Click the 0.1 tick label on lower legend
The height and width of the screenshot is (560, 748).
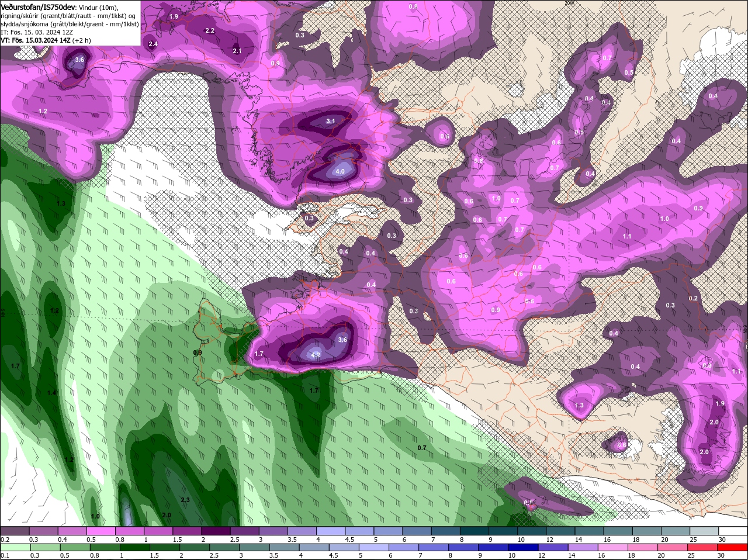[x=5, y=555]
